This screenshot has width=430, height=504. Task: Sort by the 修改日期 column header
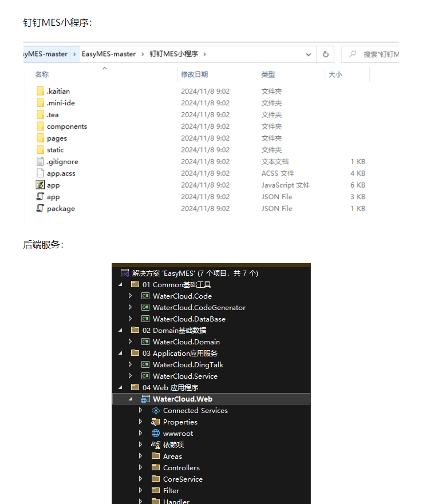(x=194, y=74)
